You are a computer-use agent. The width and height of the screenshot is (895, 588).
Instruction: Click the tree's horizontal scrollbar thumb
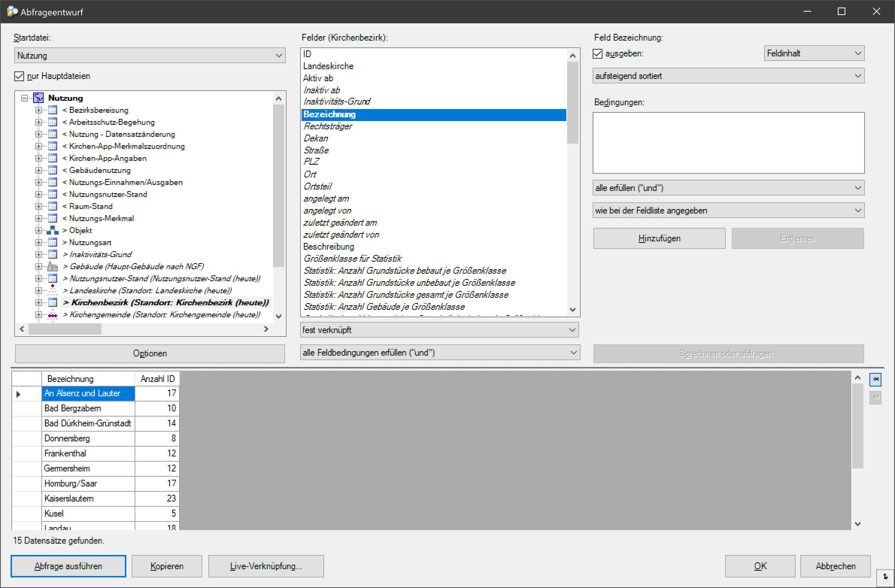pos(65,329)
